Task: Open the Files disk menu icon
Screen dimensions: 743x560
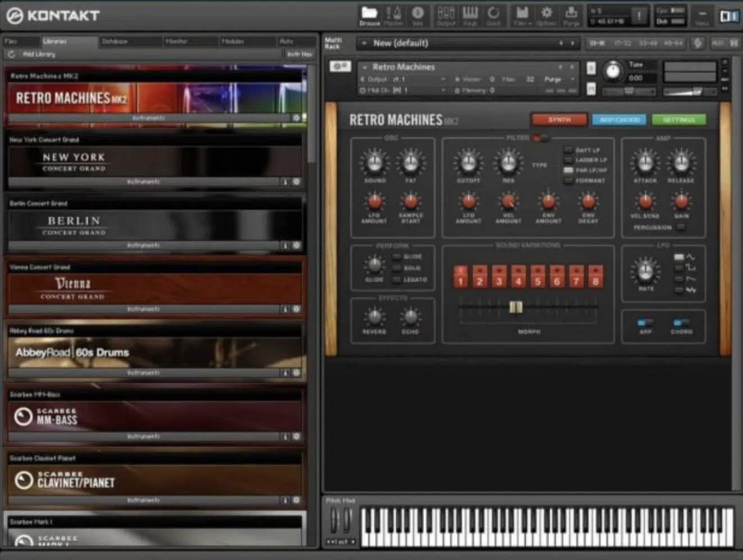Action: 523,16
